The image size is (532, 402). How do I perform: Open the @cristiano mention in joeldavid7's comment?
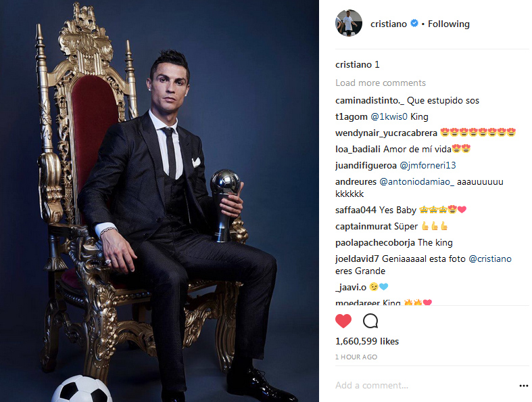(490, 259)
